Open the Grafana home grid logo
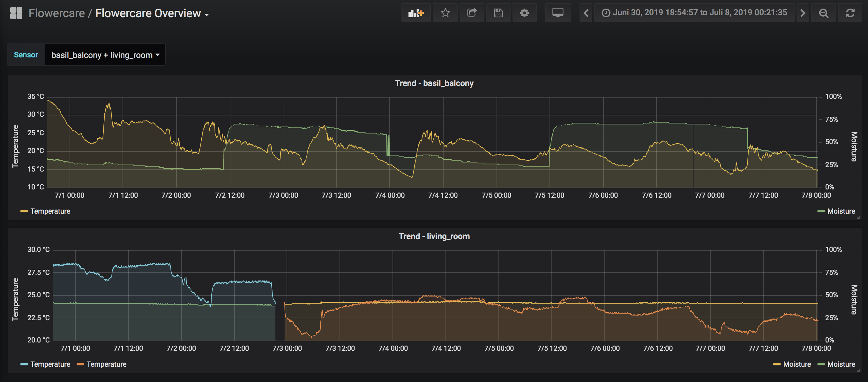 pos(16,13)
